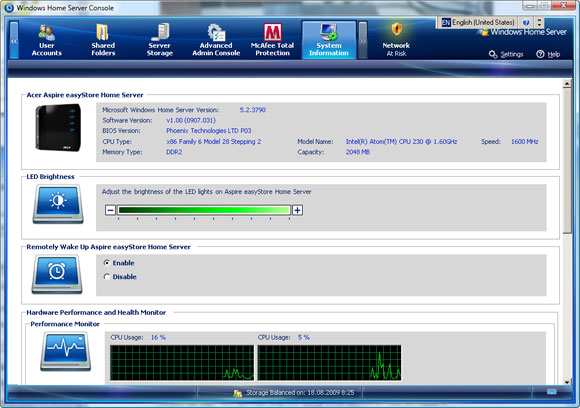Open the English (United States) language bar
Image resolution: width=580 pixels, height=408 pixels.
(478, 22)
